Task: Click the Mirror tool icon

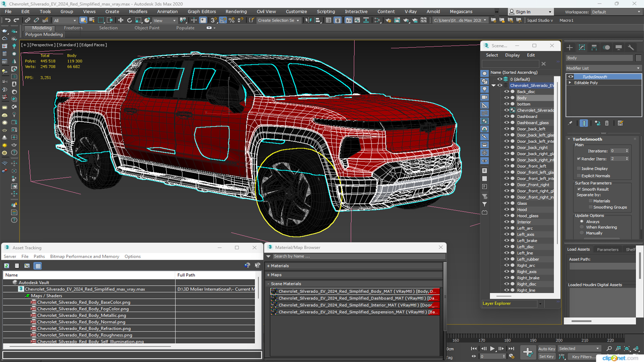Action: (308, 20)
